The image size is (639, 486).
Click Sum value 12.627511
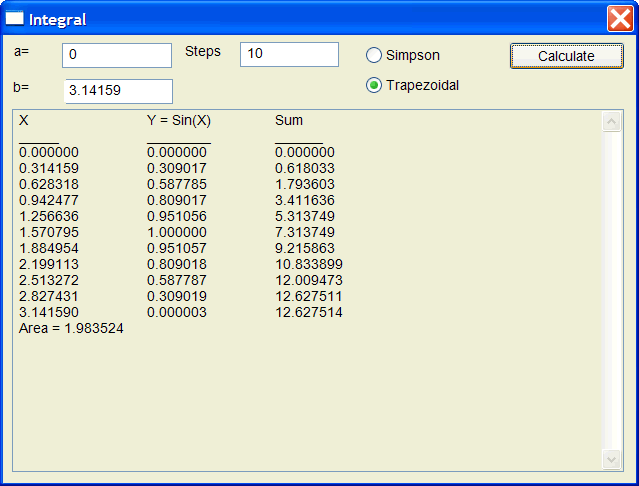coord(309,296)
